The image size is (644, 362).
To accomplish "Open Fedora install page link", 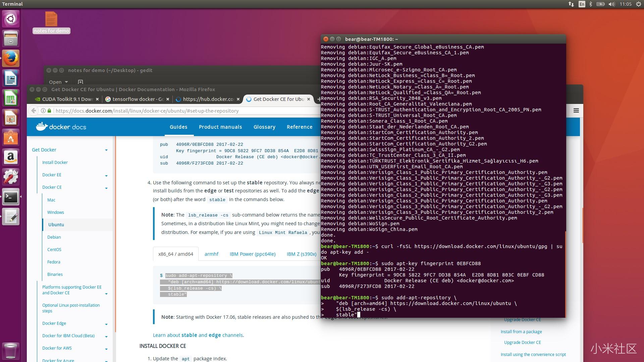I will [x=54, y=262].
